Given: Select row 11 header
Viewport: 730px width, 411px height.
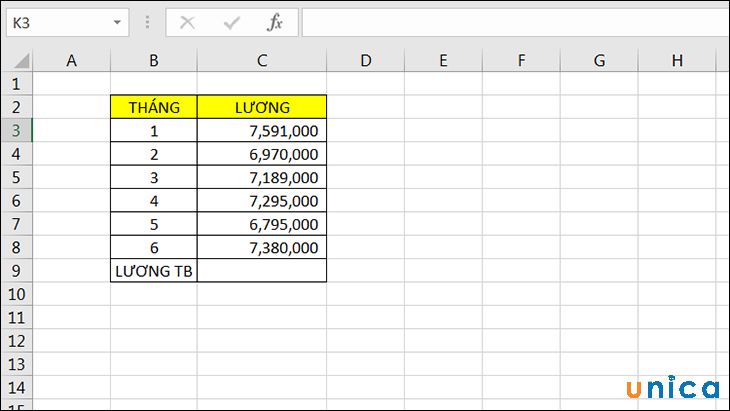Looking at the screenshot, I should (x=17, y=317).
